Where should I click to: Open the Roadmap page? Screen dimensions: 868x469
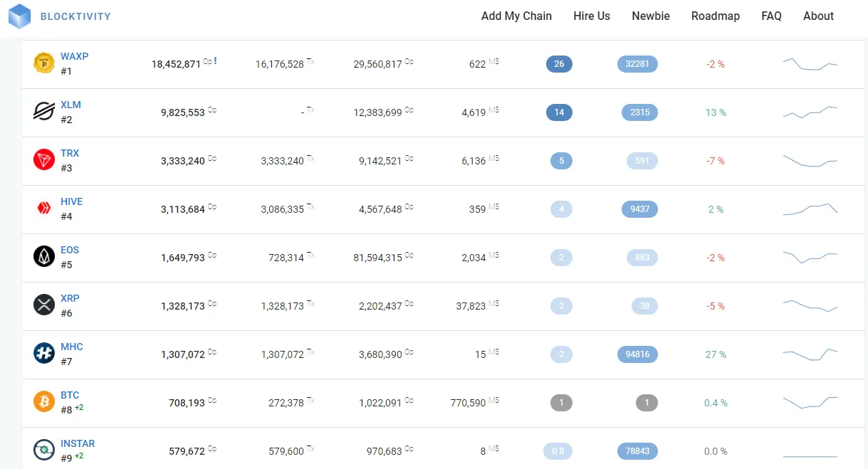[x=716, y=16]
